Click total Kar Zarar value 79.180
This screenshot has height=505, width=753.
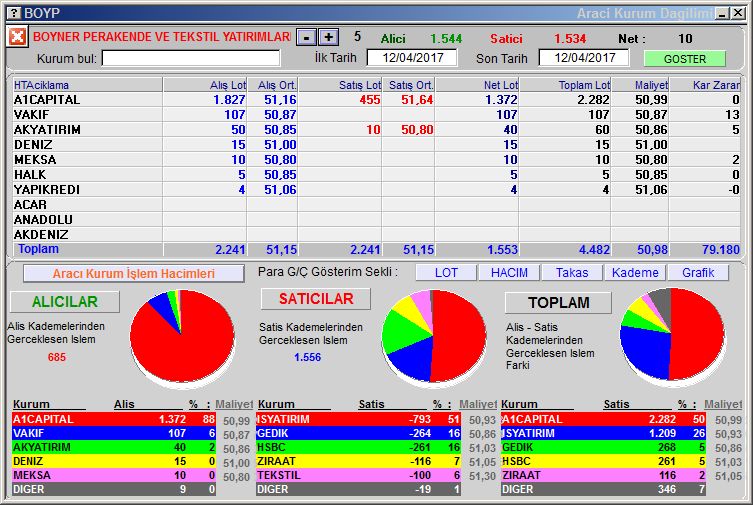(721, 250)
